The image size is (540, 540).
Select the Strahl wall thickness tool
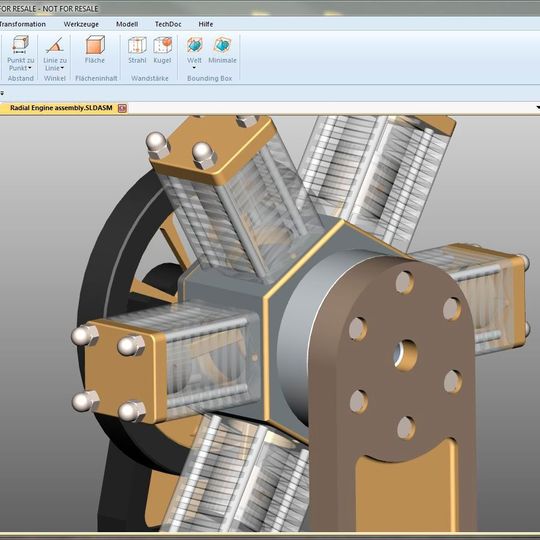point(137,50)
